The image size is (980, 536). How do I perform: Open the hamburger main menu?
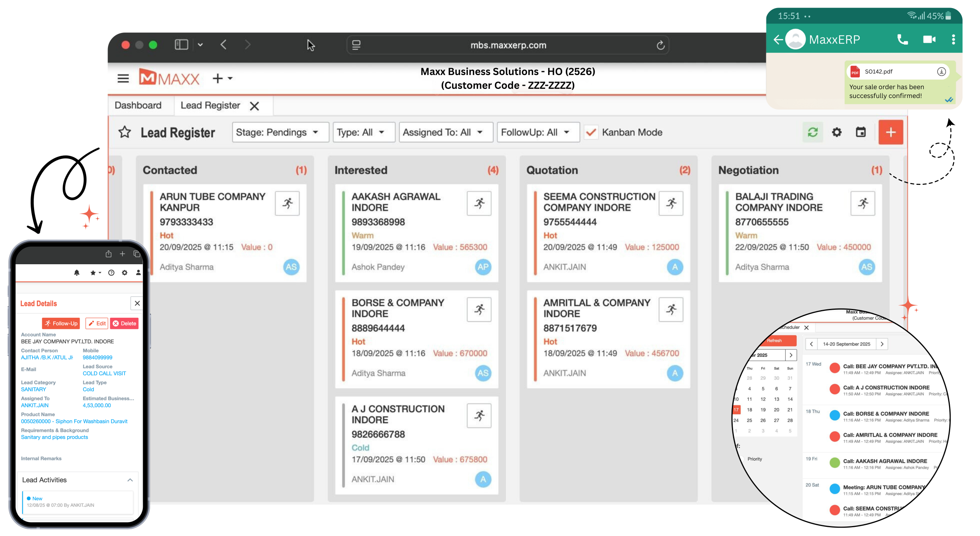click(x=123, y=78)
